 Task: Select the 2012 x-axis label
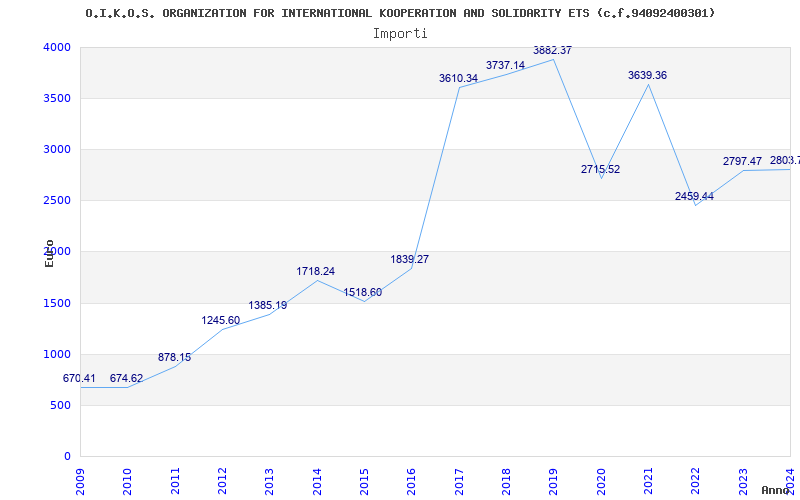[222, 482]
